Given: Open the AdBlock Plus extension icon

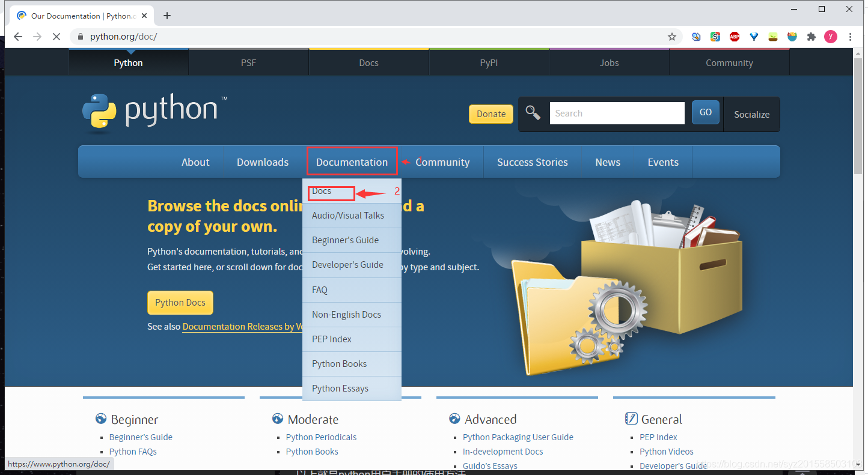Looking at the screenshot, I should pyautogui.click(x=735, y=37).
